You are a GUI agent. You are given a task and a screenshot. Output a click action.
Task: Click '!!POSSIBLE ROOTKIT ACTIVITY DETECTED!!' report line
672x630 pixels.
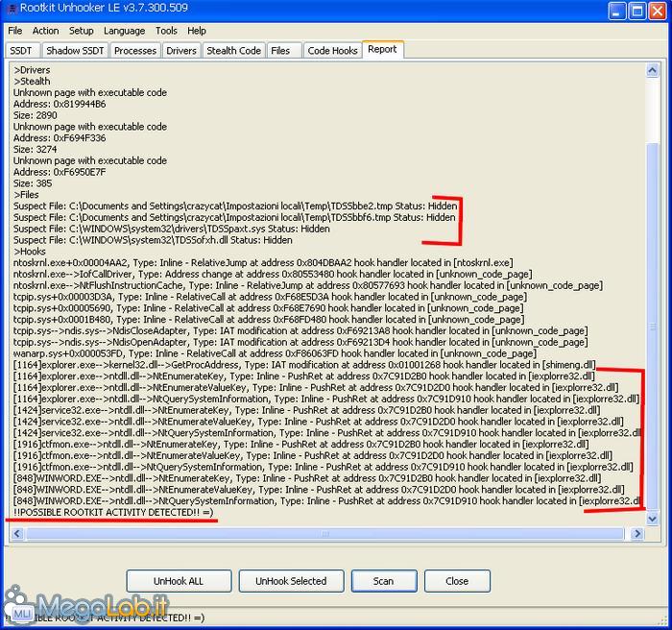point(113,512)
